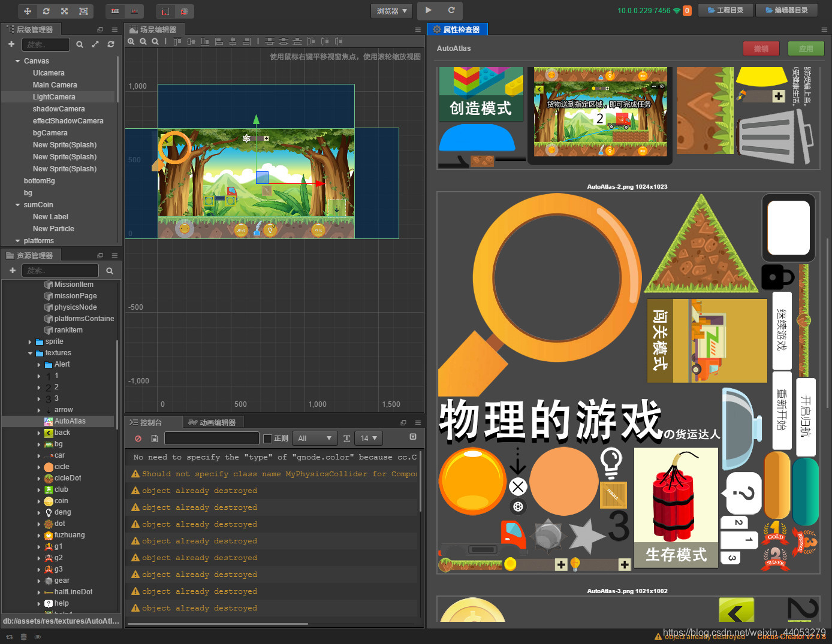Switch to the 属性检查器 tab
The height and width of the screenshot is (644, 832).
click(x=457, y=29)
